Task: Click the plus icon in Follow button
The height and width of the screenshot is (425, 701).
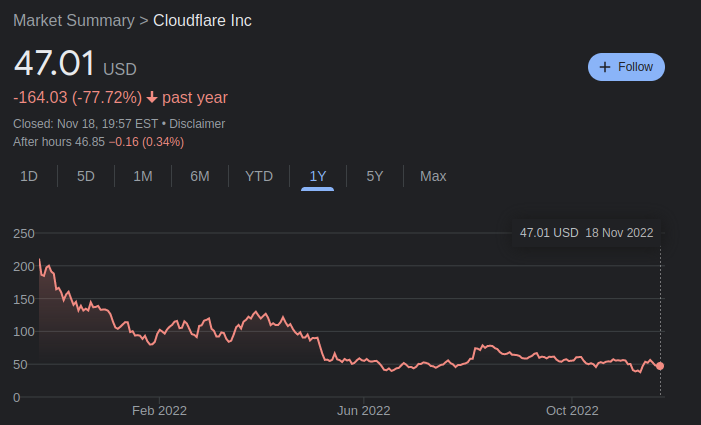Action: [x=604, y=67]
